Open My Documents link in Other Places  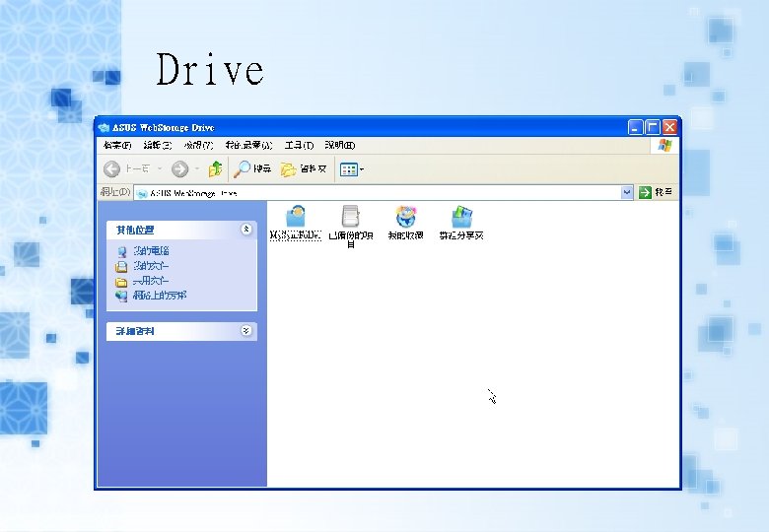coord(142,266)
